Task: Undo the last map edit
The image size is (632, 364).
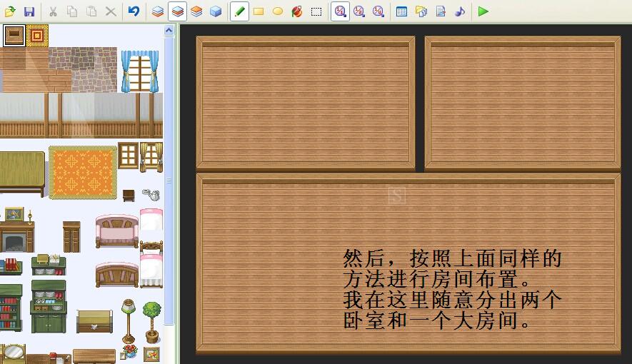Action: pyautogui.click(x=134, y=11)
